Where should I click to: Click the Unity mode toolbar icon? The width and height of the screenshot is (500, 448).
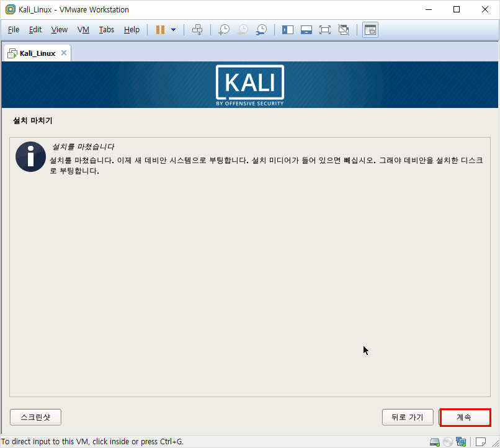click(344, 30)
